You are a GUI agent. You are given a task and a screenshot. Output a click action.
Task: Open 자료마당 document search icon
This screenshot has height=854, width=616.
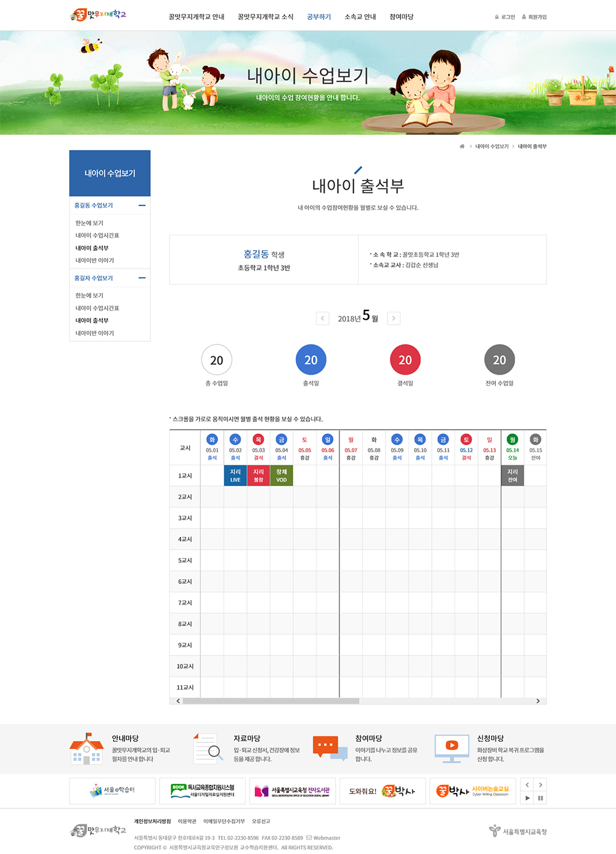pyautogui.click(x=208, y=749)
